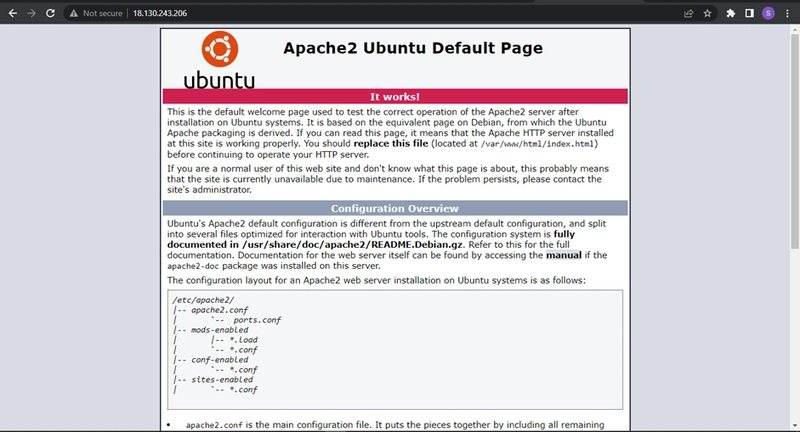Open the purple profile avatar

[x=768, y=13]
